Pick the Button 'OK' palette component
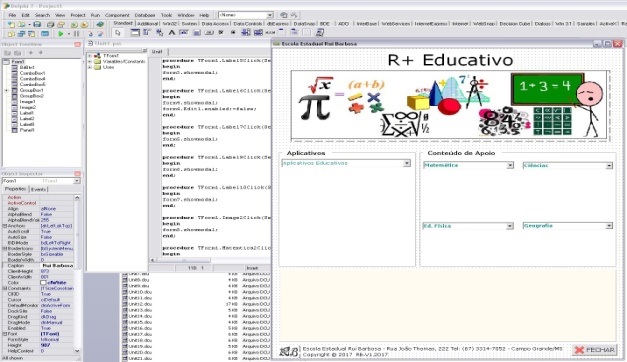The image size is (627, 362). click(209, 32)
